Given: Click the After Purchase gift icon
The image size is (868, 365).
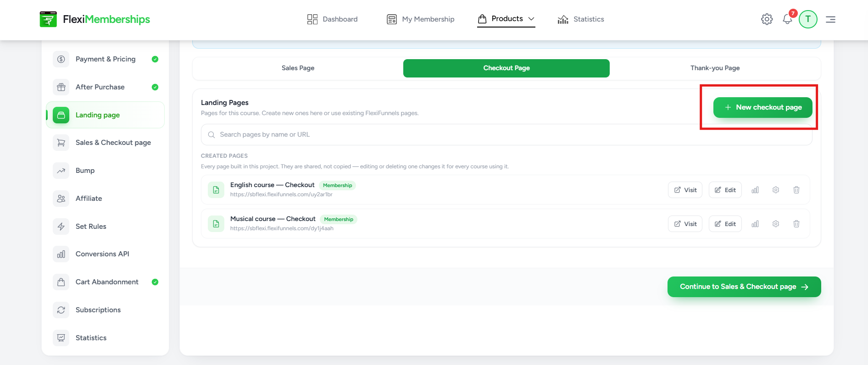Looking at the screenshot, I should tap(61, 87).
